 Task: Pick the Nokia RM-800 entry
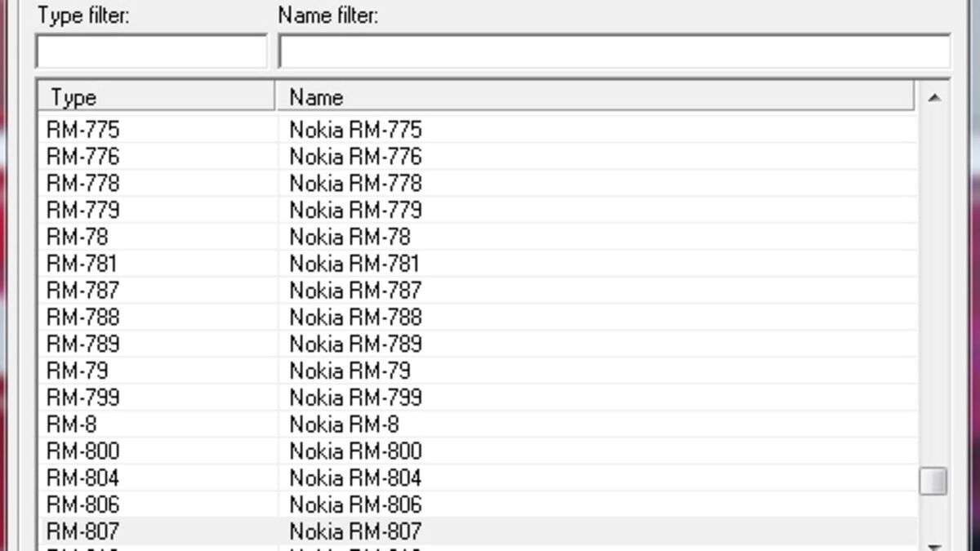(x=355, y=451)
